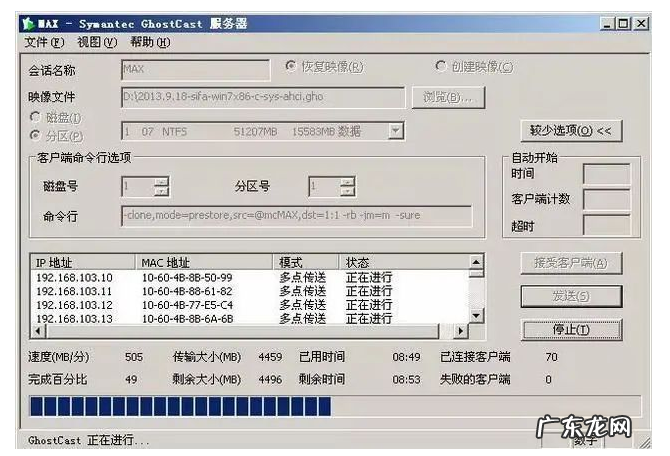670x456 pixels.
Task: Sort by the IP 地址 column header
Action: 83,262
